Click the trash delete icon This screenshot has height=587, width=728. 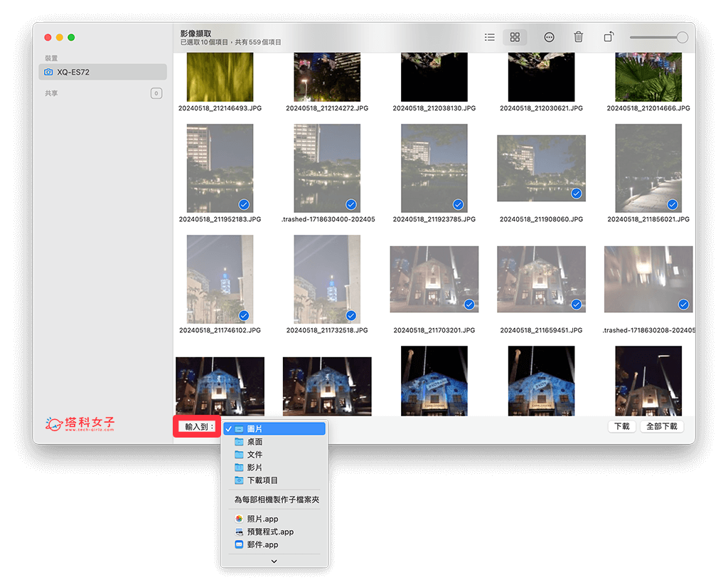tap(578, 37)
